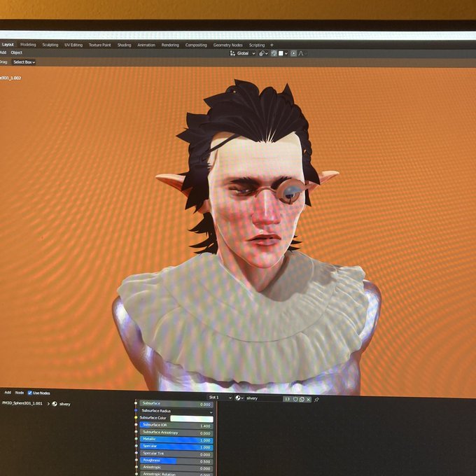Unlink the silvery material with the X button

point(308,400)
